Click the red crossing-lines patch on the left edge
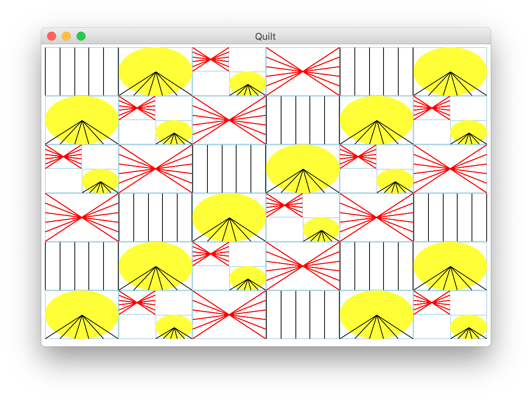The height and width of the screenshot is (401, 532). 81,217
